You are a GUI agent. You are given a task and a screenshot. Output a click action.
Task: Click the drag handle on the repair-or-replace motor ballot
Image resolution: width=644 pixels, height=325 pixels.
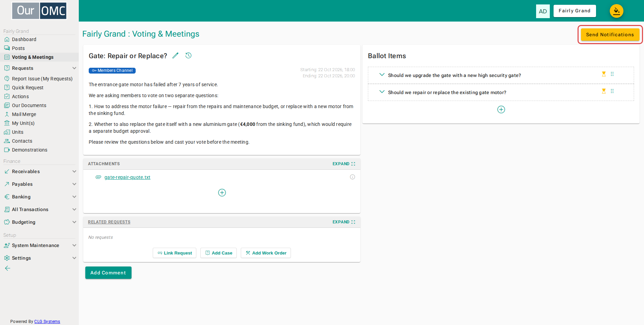click(x=612, y=91)
